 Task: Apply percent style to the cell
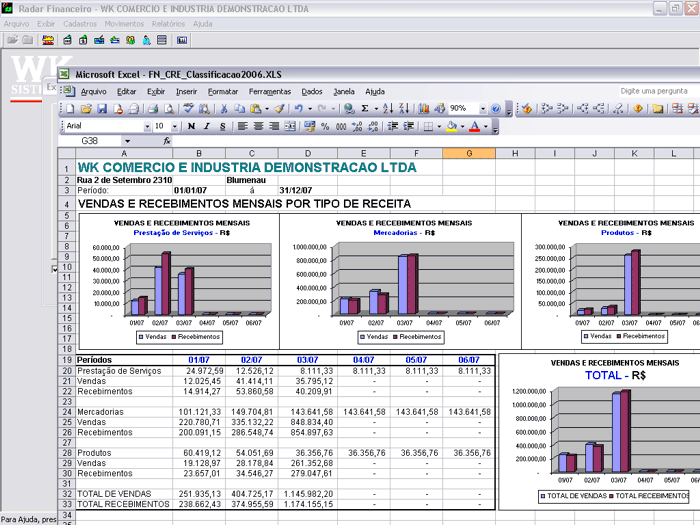coord(326,127)
